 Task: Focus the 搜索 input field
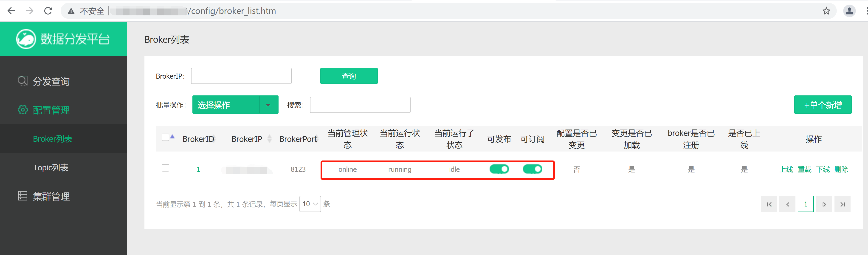pos(360,105)
